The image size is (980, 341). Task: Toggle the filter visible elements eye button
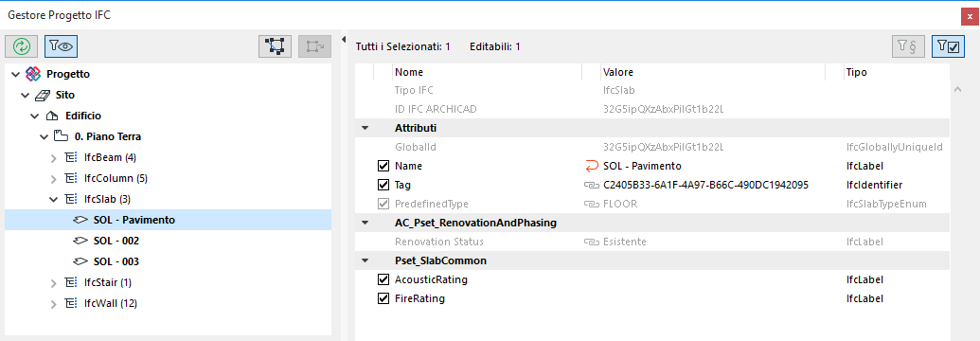tap(62, 46)
